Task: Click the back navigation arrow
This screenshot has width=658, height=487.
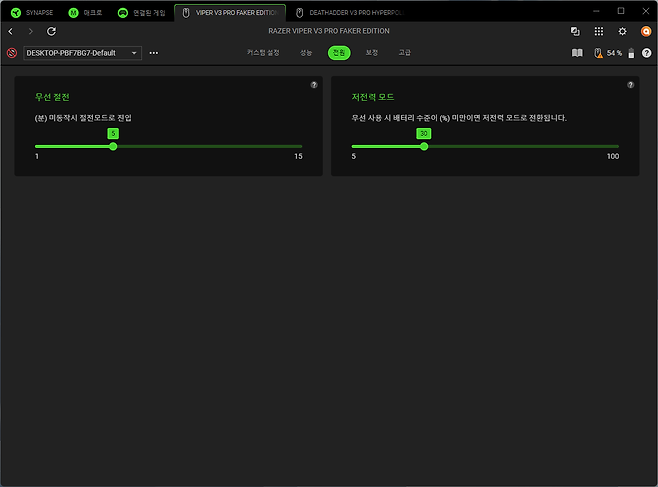Action: point(11,32)
